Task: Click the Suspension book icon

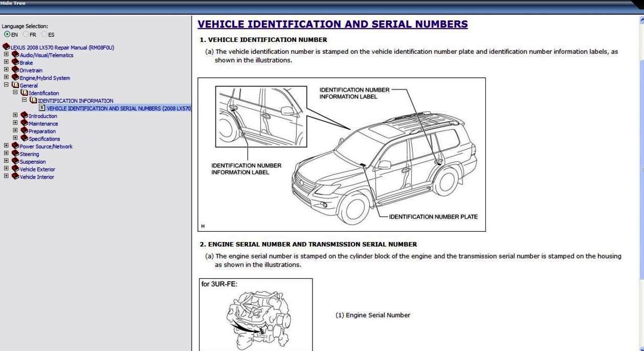Action: tap(15, 161)
